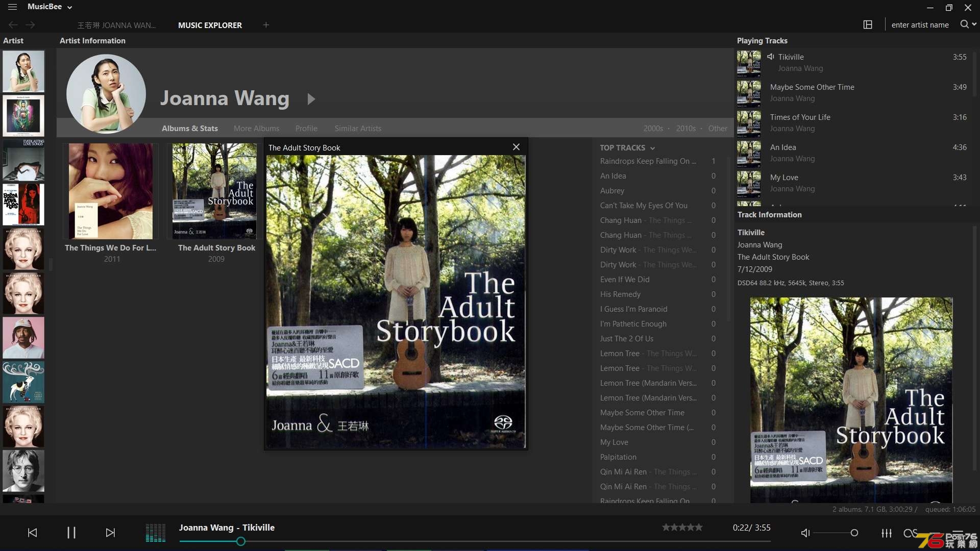Adjust the volume slider knob
The image size is (980, 551).
(x=854, y=533)
